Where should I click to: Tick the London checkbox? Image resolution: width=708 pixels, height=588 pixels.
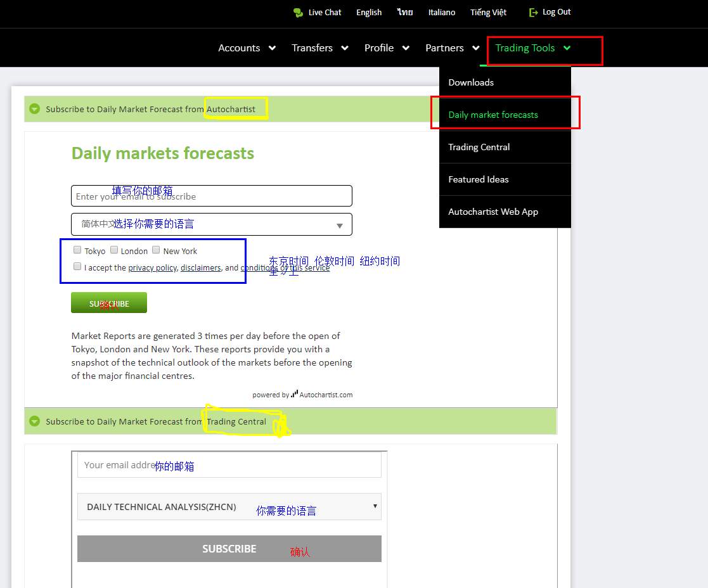[114, 250]
